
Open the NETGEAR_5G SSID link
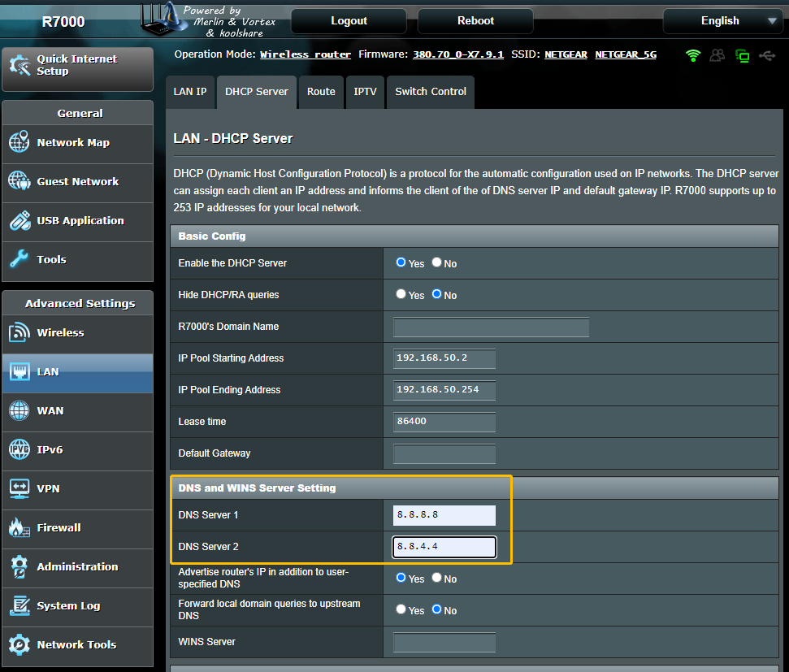626,54
